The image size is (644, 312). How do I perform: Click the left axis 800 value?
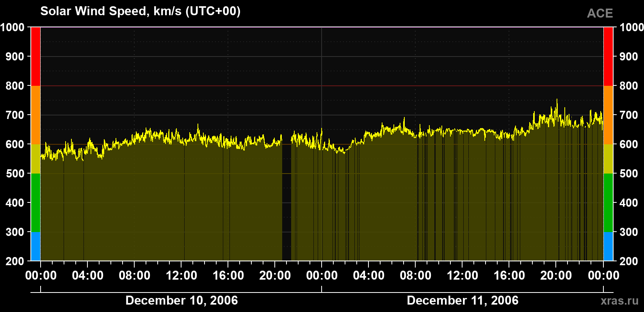coord(15,86)
